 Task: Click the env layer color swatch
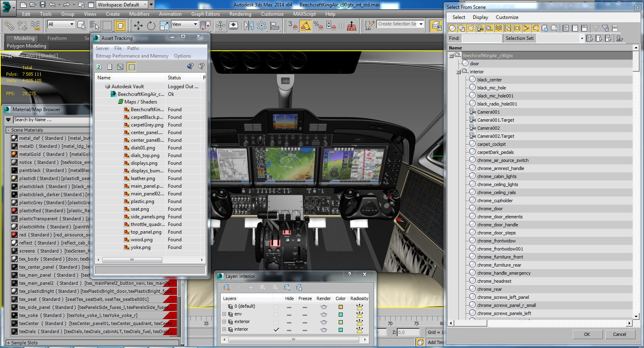click(x=341, y=314)
